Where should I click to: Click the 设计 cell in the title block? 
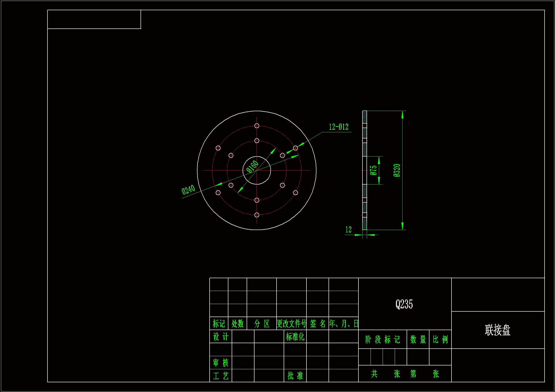221,337
